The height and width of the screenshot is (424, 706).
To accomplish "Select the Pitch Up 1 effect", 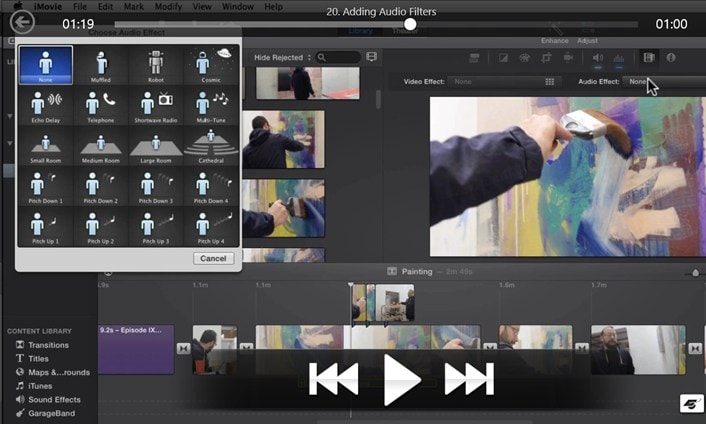I will (45, 227).
